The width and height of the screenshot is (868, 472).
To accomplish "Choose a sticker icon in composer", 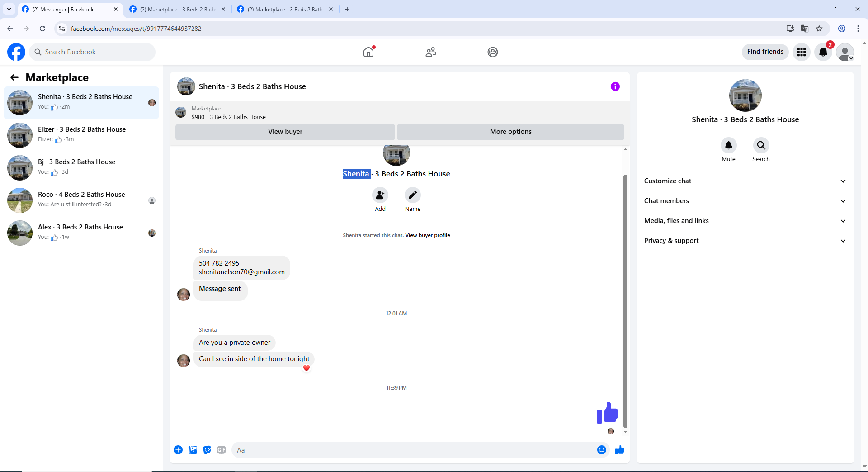I will [207, 450].
